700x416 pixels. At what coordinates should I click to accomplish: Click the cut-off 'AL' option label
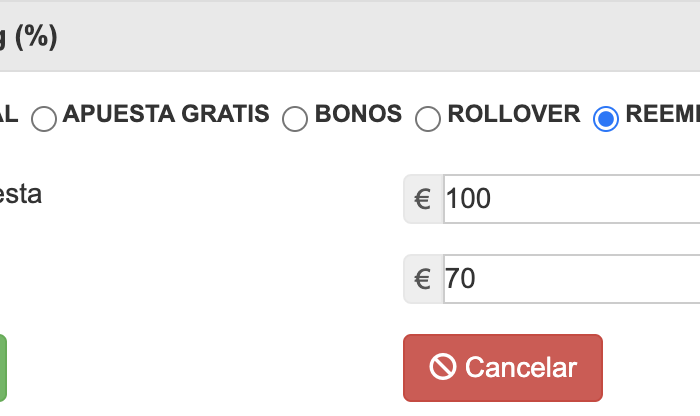point(9,114)
